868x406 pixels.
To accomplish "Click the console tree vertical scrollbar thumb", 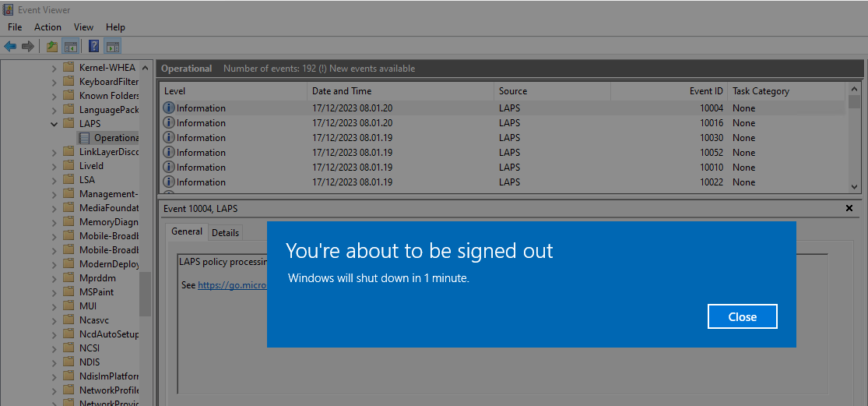I will [x=145, y=294].
